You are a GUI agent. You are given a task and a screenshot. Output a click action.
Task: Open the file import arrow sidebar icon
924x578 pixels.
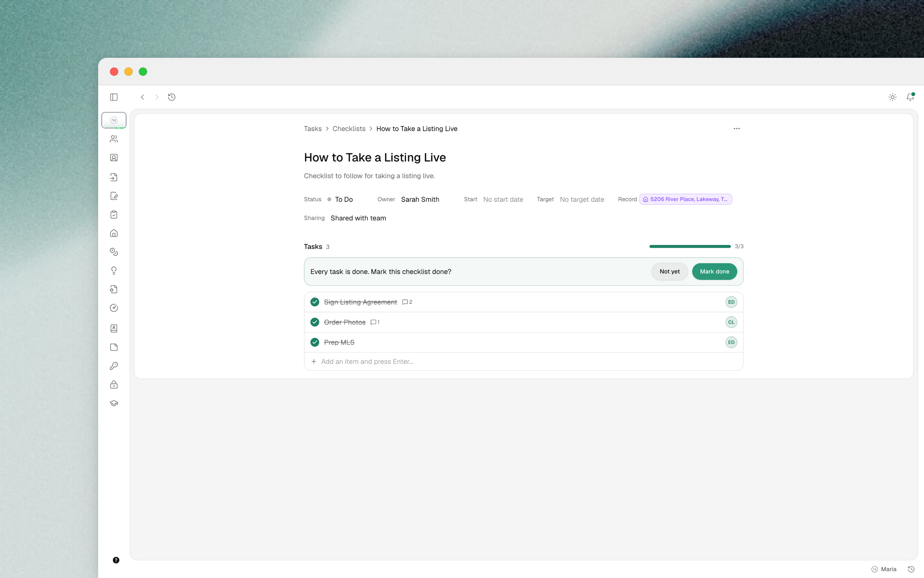pos(114,177)
